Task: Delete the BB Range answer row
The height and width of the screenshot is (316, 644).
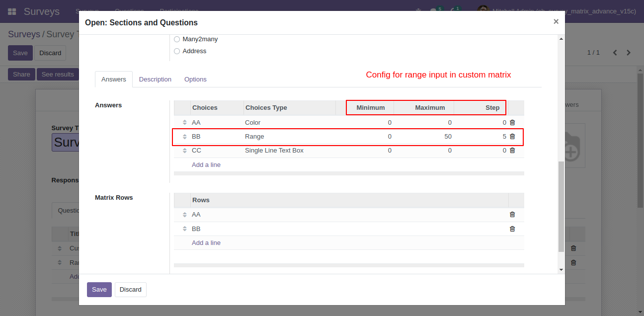Action: 512,136
